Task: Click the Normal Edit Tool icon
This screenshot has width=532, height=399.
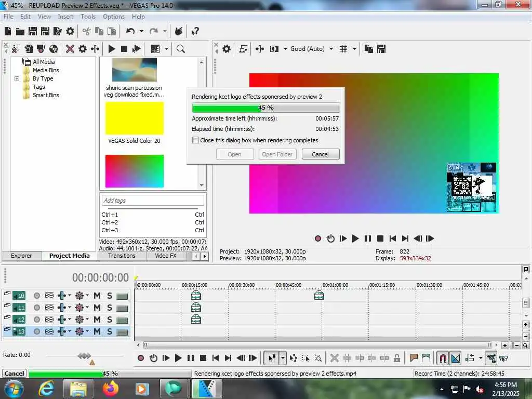Action: point(272,358)
